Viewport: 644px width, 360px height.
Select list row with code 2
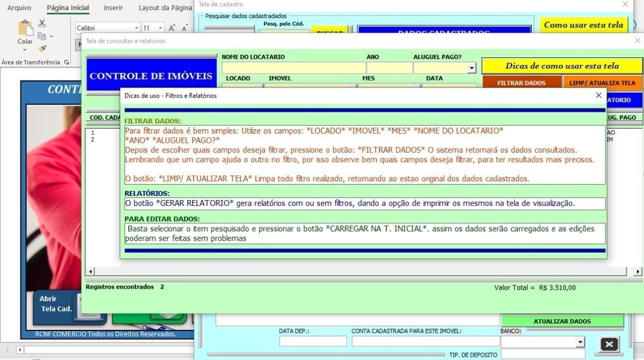(x=93, y=139)
